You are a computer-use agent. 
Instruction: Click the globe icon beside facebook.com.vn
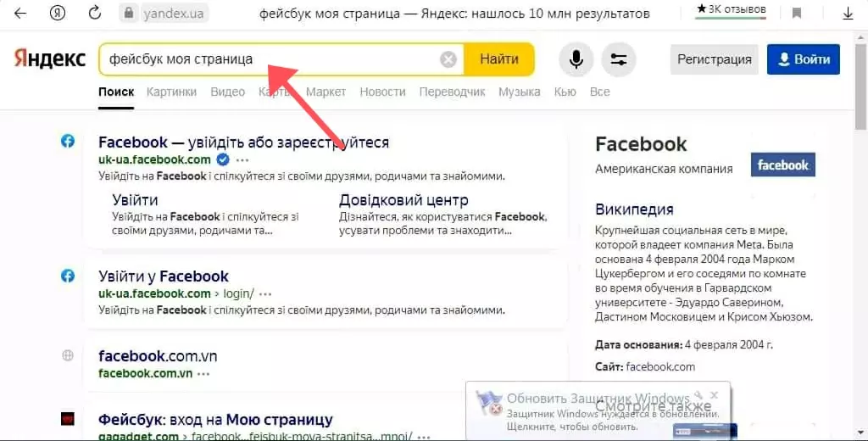(68, 355)
